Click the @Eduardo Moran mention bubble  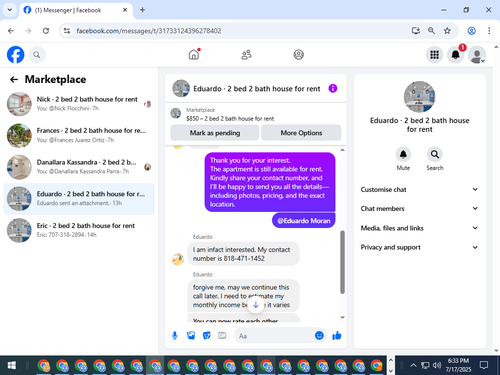pos(304,221)
